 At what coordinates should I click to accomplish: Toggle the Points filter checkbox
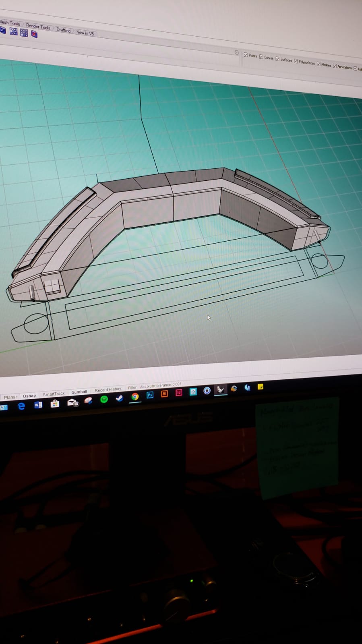[x=246, y=55]
